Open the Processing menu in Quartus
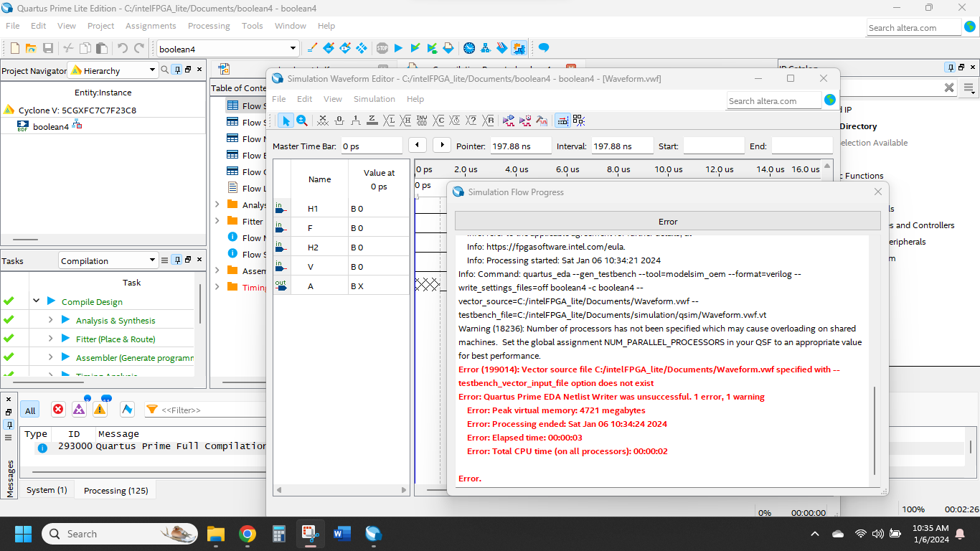 pyautogui.click(x=209, y=26)
